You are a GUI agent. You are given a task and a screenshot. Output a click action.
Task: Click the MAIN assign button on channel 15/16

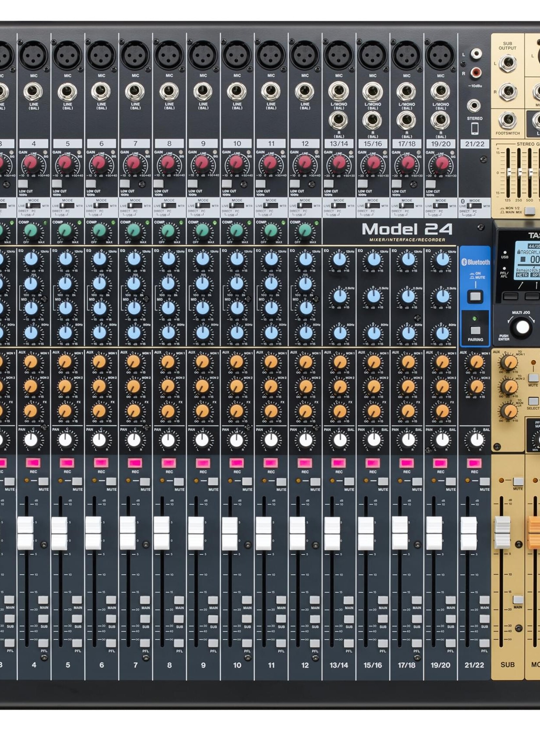[383, 600]
